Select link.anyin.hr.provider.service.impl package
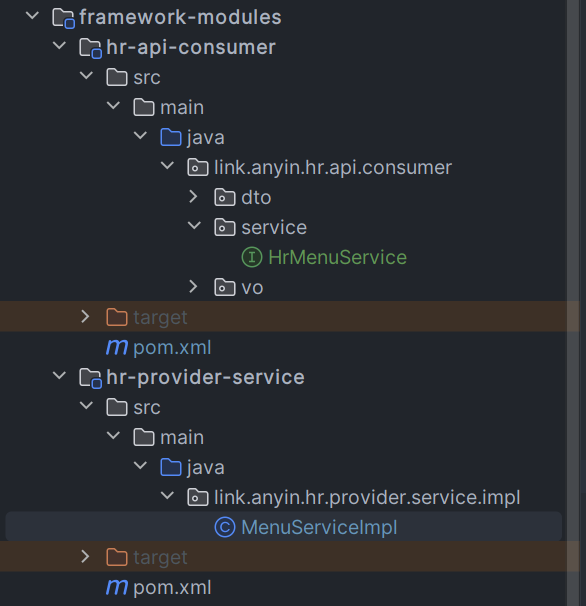This screenshot has height=606, width=586. click(367, 497)
